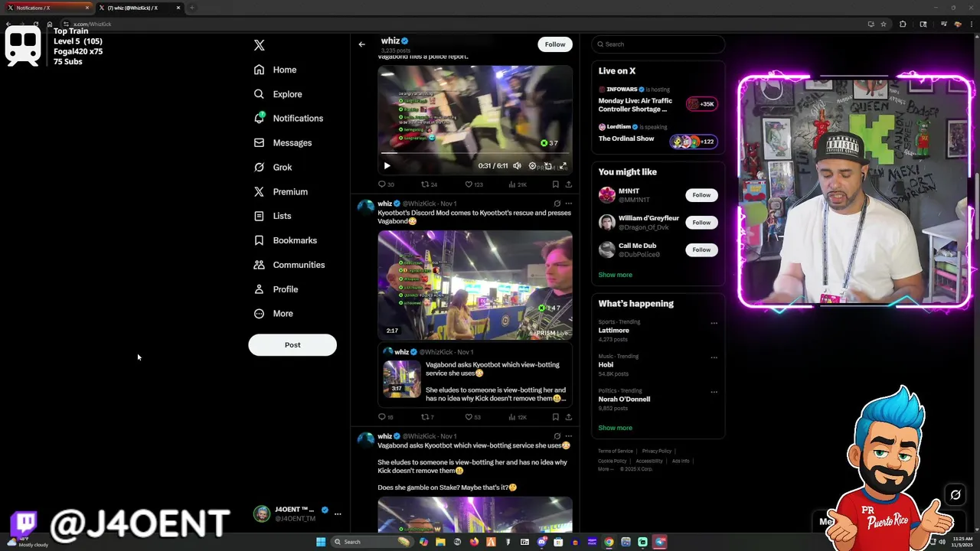Click the taskbar Search box
Image resolution: width=980 pixels, height=551 pixels.
click(371, 542)
